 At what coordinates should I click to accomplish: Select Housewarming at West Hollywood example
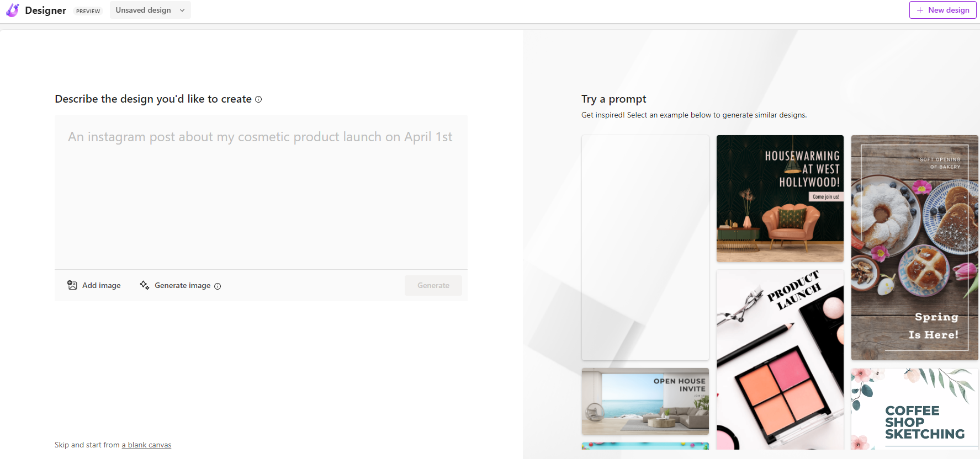(x=780, y=199)
